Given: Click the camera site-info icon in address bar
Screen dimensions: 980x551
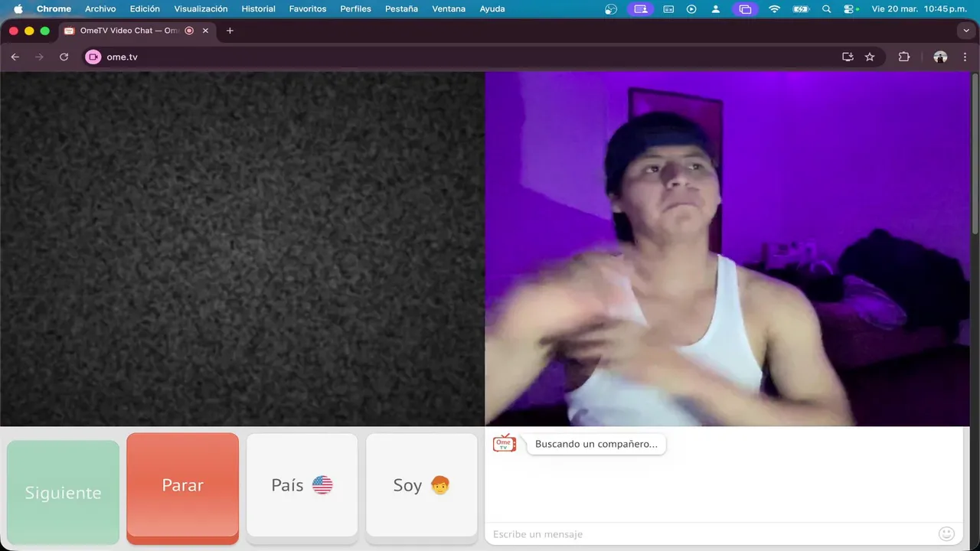Looking at the screenshot, I should pyautogui.click(x=93, y=57).
